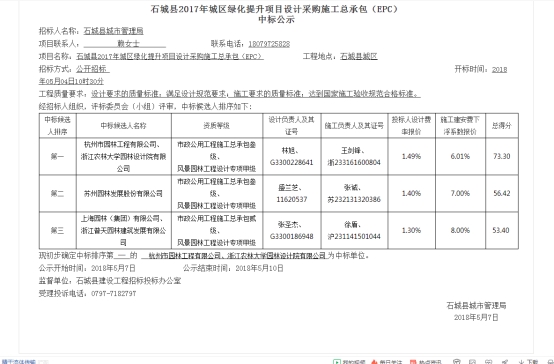Image resolution: width=554 pixels, height=364 pixels.
Task: Click the underlined 公开招标 bidding method text
Action: pos(93,69)
